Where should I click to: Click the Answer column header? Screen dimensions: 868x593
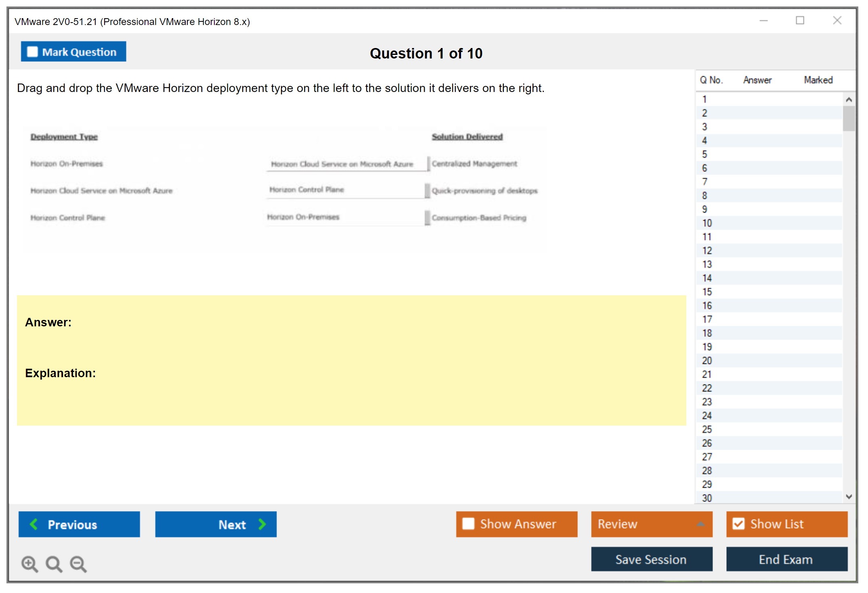pos(757,80)
